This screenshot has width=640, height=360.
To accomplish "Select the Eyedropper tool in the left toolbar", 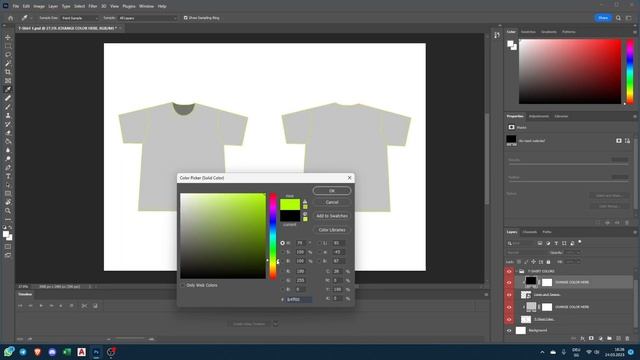I will [x=8, y=89].
